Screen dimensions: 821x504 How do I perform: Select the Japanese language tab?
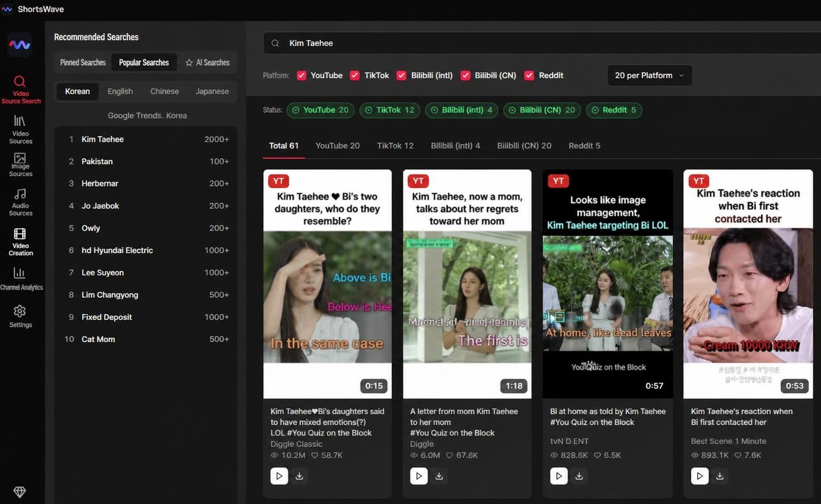point(212,91)
